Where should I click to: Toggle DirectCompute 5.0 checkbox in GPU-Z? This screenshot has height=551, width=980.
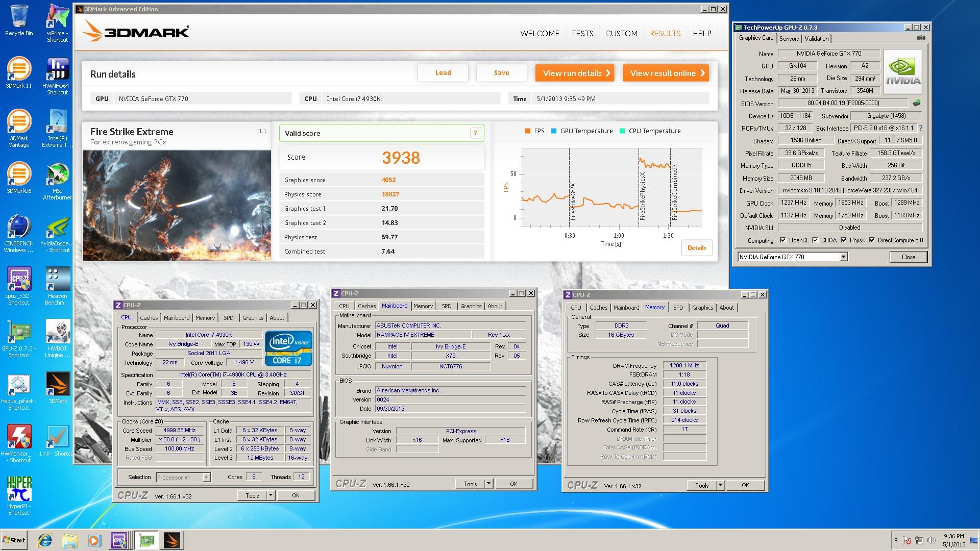click(872, 240)
